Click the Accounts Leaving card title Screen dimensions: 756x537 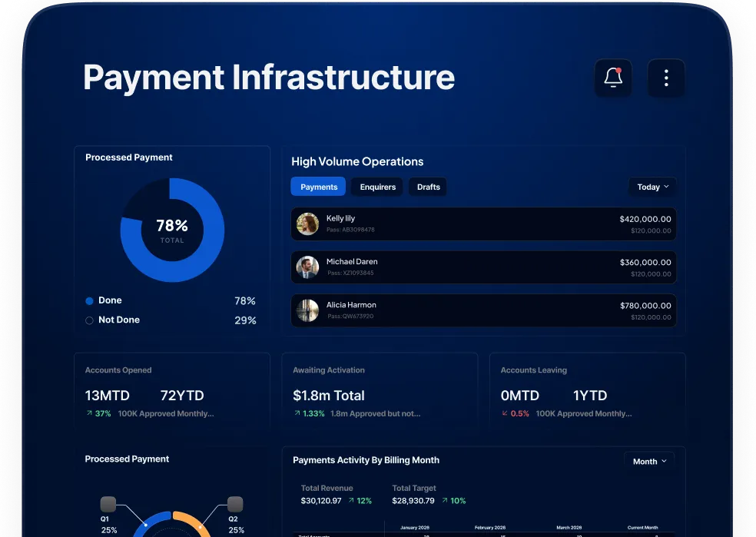534,370
